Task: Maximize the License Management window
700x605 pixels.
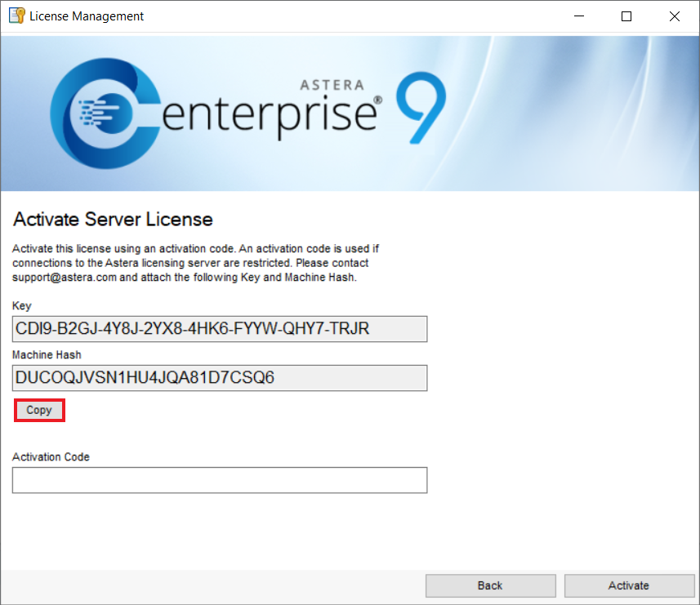Action: (626, 16)
